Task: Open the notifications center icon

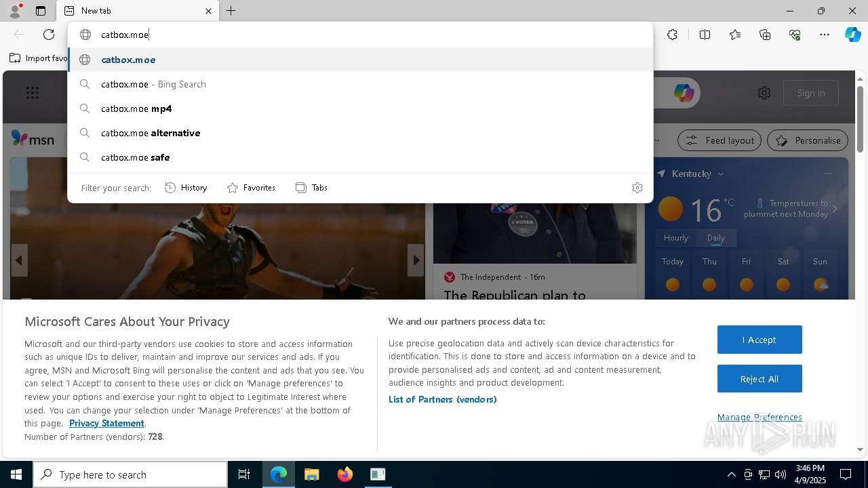Action: [846, 474]
